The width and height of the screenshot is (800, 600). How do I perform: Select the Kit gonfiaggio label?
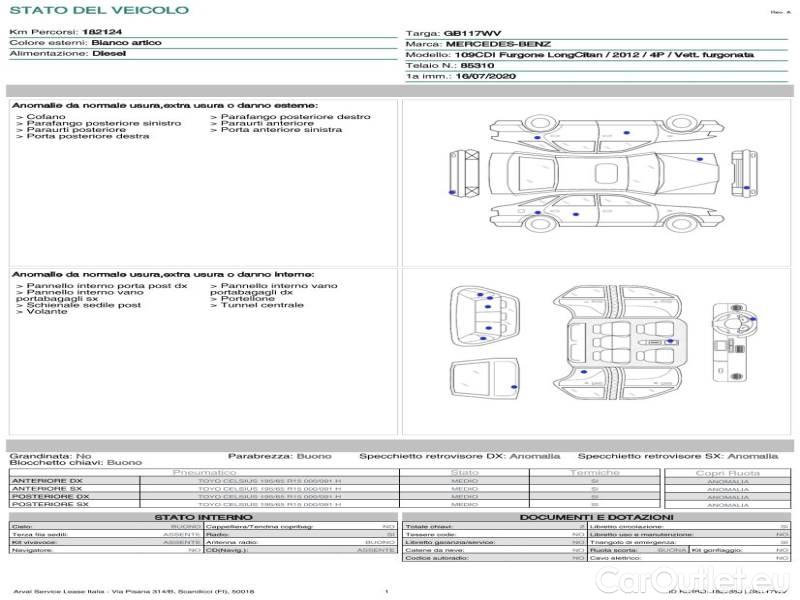[x=717, y=550]
